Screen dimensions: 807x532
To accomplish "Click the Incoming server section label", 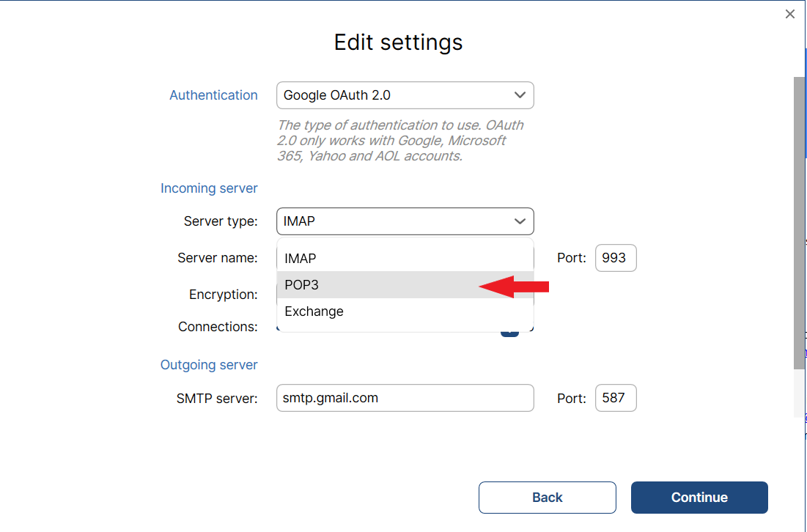I will [209, 188].
